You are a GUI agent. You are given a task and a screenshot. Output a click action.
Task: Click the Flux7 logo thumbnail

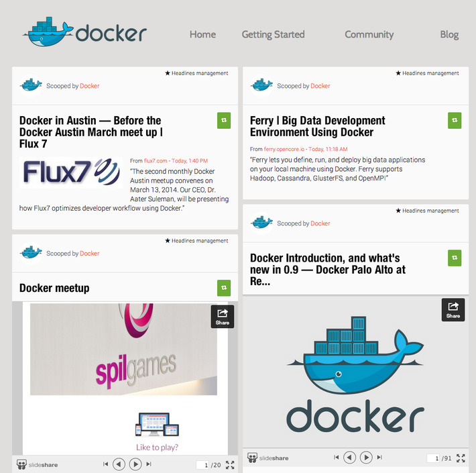(71, 172)
